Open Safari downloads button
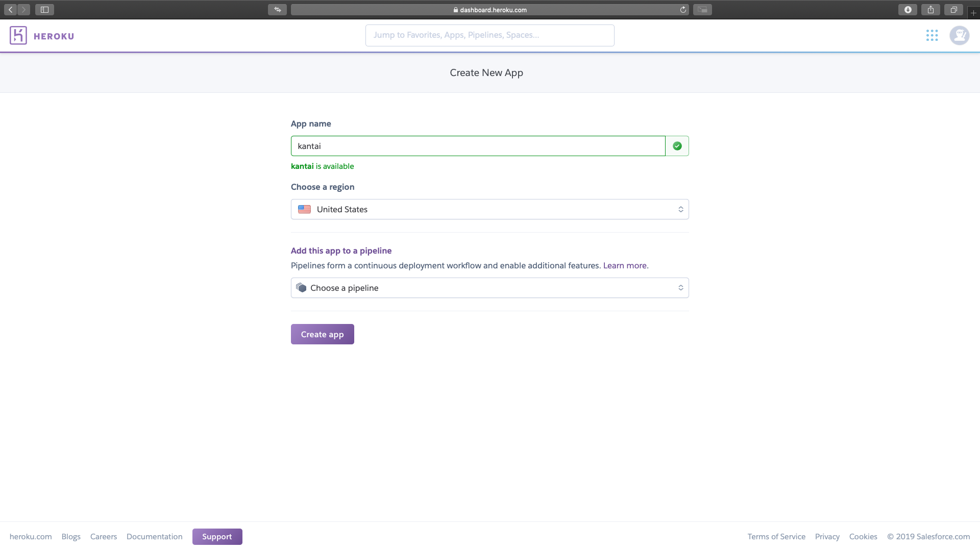980x551 pixels. pos(908,10)
